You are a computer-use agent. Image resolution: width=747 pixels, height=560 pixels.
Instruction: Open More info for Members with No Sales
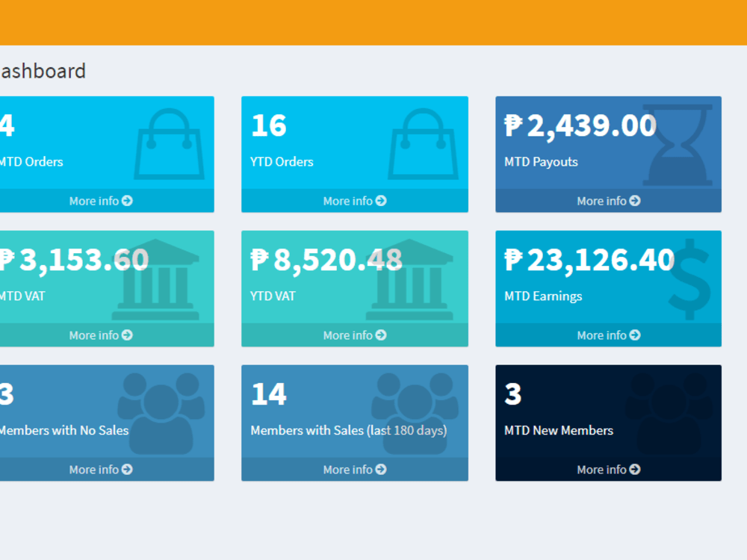pyautogui.click(x=101, y=470)
